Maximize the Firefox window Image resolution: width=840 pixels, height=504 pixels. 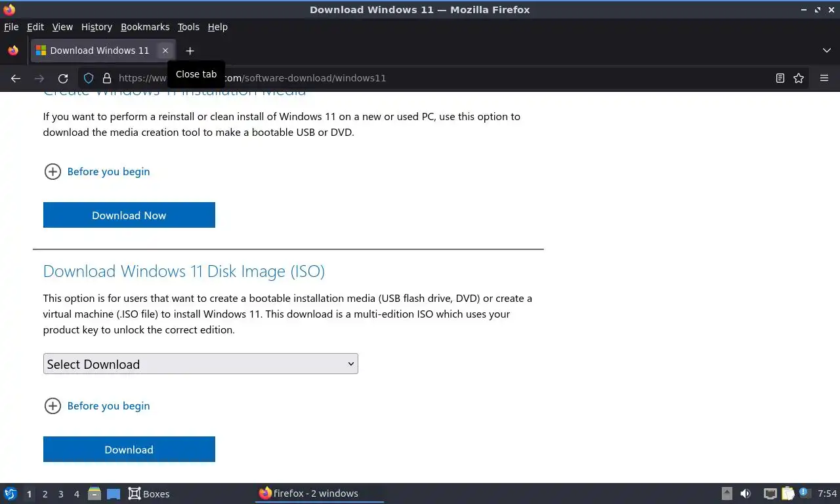[818, 10]
